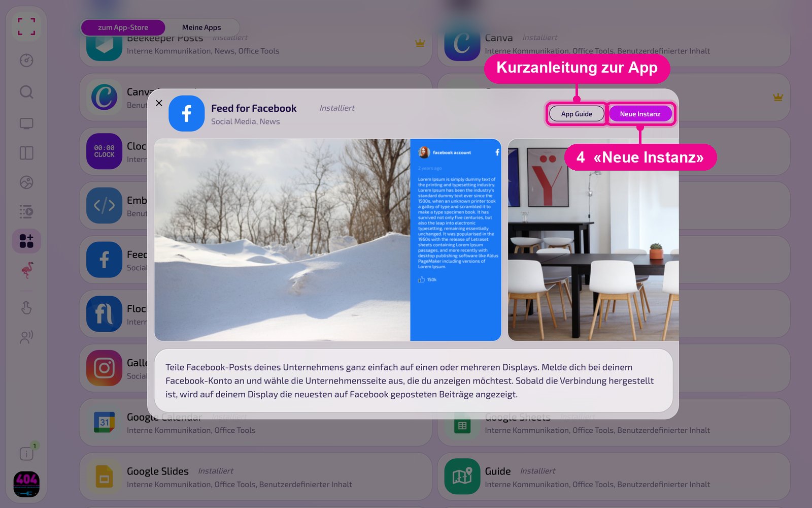Image resolution: width=812 pixels, height=508 pixels.
Task: Open the search magnifier in sidebar
Action: (26, 92)
